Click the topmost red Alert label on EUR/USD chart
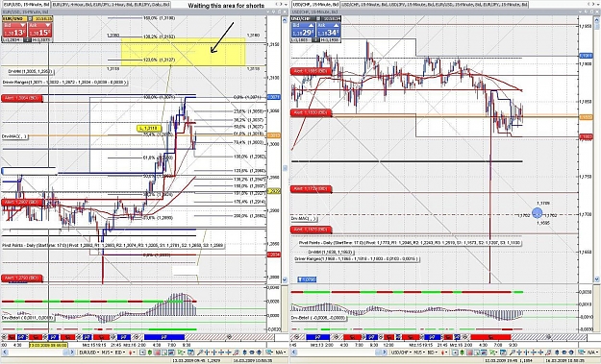 point(21,98)
